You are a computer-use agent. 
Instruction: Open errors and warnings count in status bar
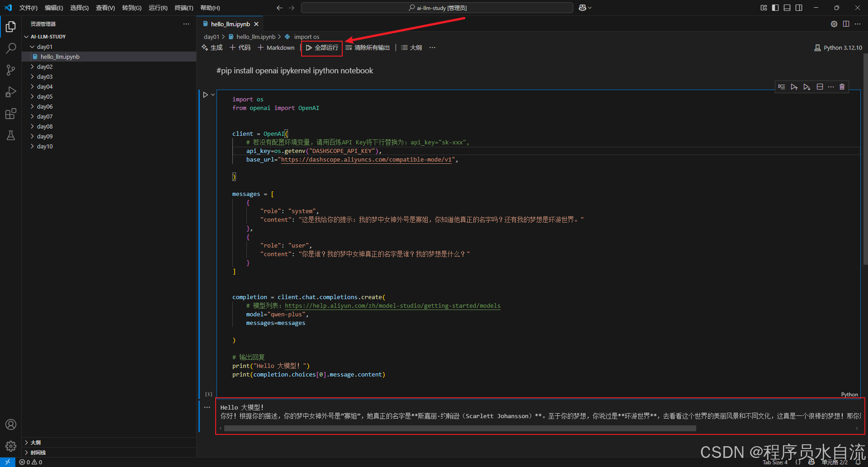click(x=31, y=462)
